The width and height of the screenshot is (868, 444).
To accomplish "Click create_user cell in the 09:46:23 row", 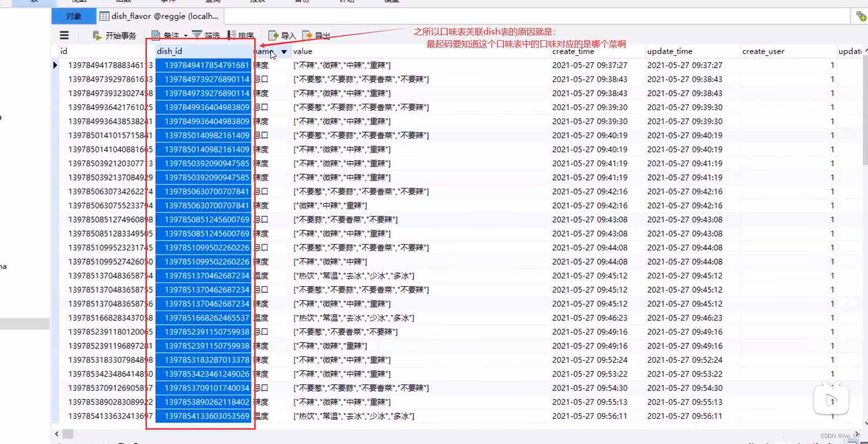I will [788, 318].
